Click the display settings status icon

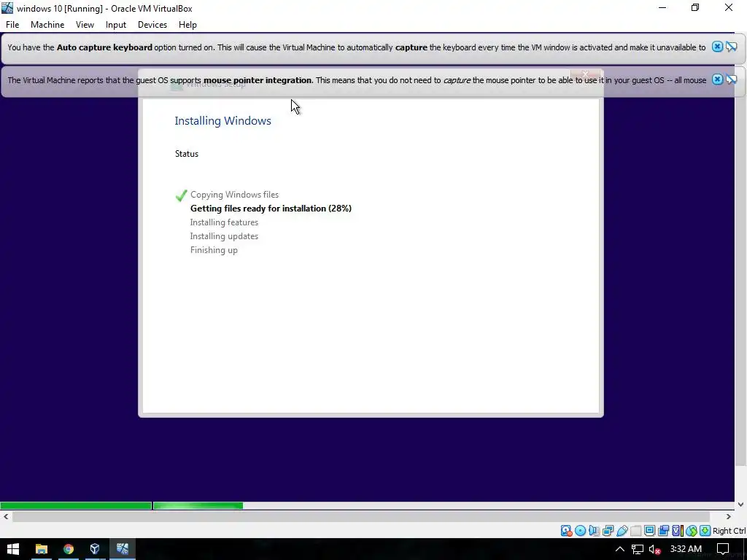tap(649, 531)
